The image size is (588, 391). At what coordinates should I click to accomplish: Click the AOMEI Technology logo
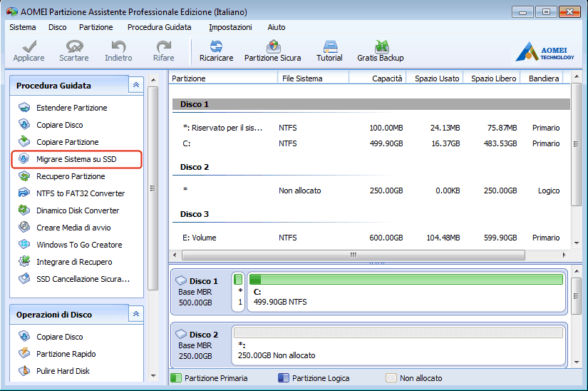click(545, 52)
